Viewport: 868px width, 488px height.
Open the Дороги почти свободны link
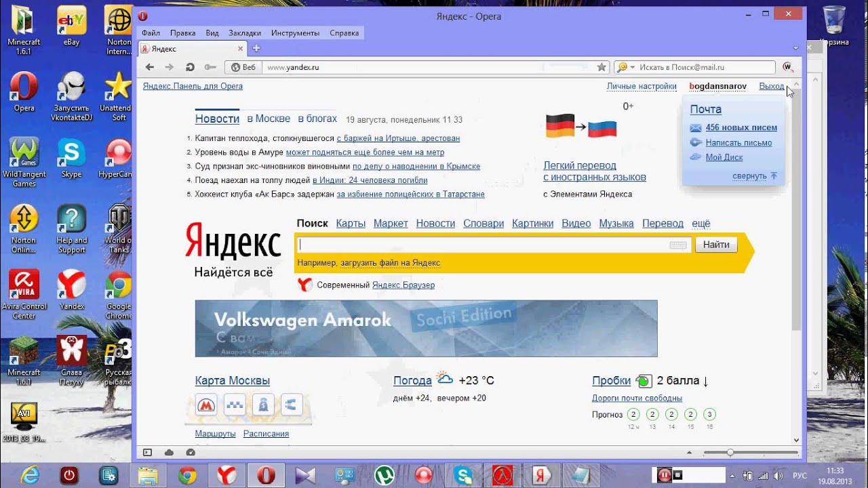(x=637, y=398)
